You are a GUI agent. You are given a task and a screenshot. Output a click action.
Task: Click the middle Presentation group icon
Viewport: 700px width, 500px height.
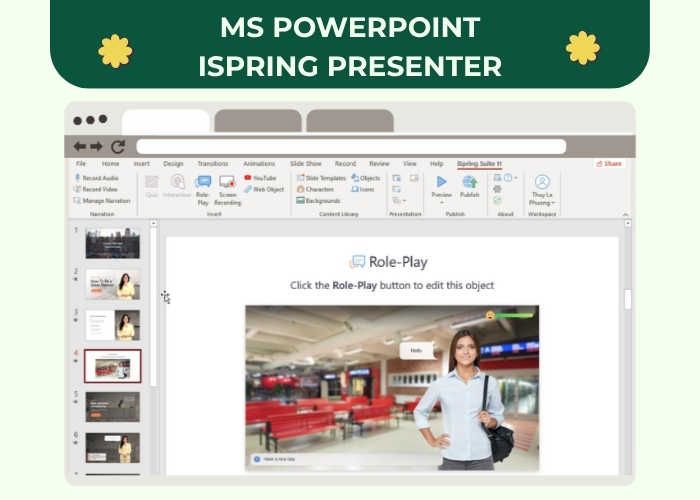tap(396, 189)
